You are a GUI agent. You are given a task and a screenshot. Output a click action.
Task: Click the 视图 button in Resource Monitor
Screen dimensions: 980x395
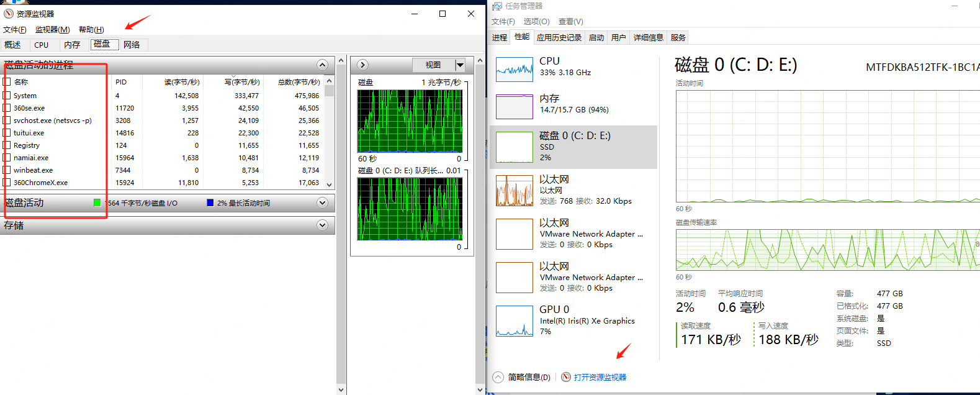433,65
